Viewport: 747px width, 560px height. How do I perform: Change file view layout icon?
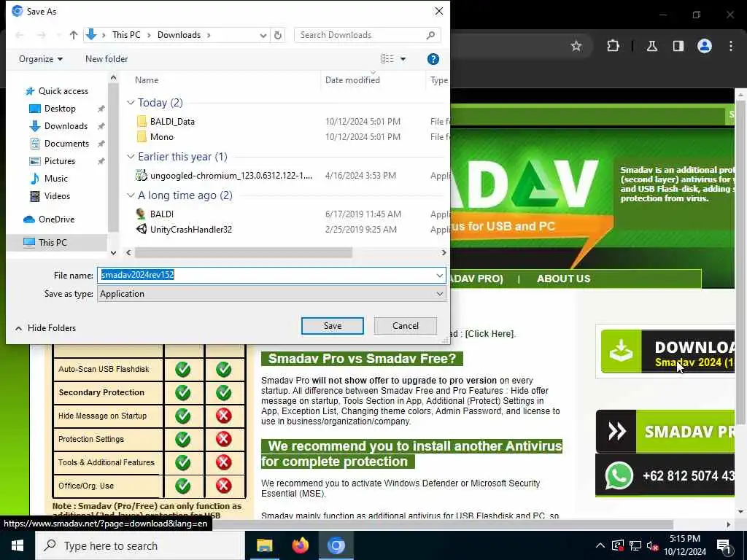387,59
